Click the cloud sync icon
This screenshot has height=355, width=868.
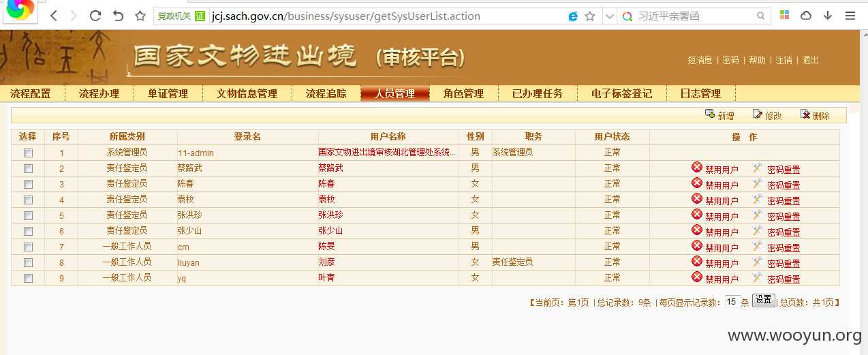(806, 16)
